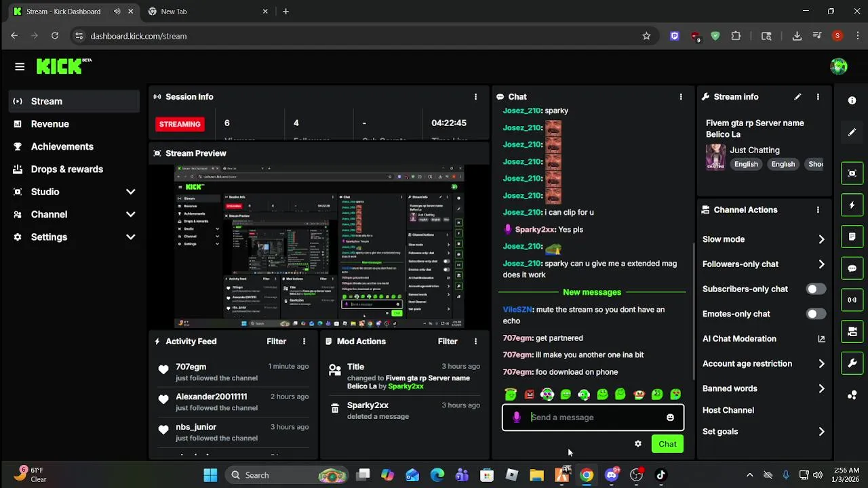Click Sparky2xx link in Mod Actions title entry
The image size is (868, 488).
pos(406,386)
